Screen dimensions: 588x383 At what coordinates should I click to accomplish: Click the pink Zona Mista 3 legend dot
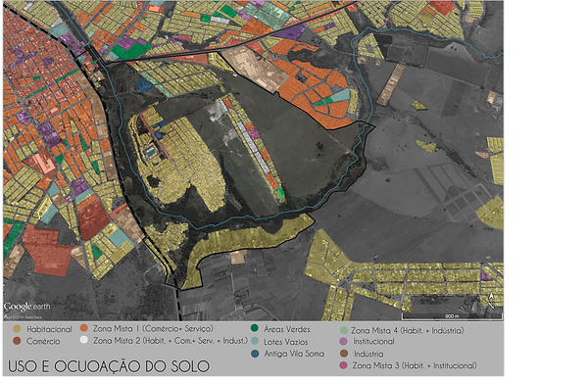pyautogui.click(x=344, y=365)
